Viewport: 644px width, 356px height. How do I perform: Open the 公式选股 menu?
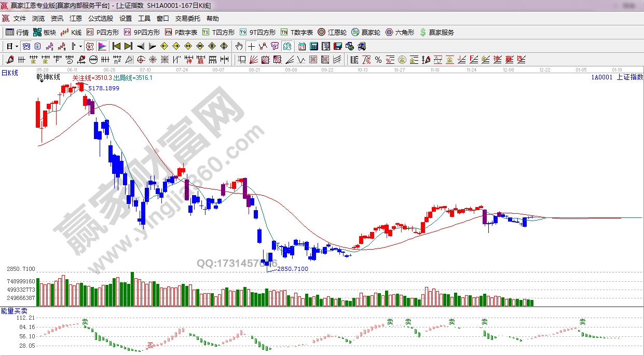coord(100,18)
